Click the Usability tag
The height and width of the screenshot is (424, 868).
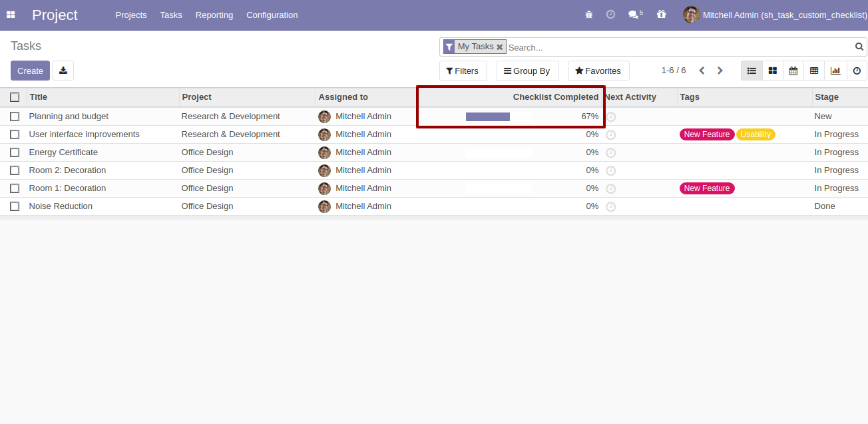tap(756, 134)
